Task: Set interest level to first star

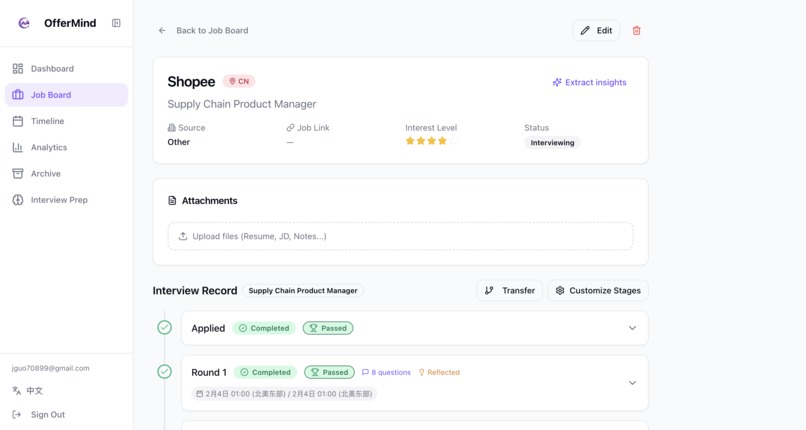Action: click(410, 141)
